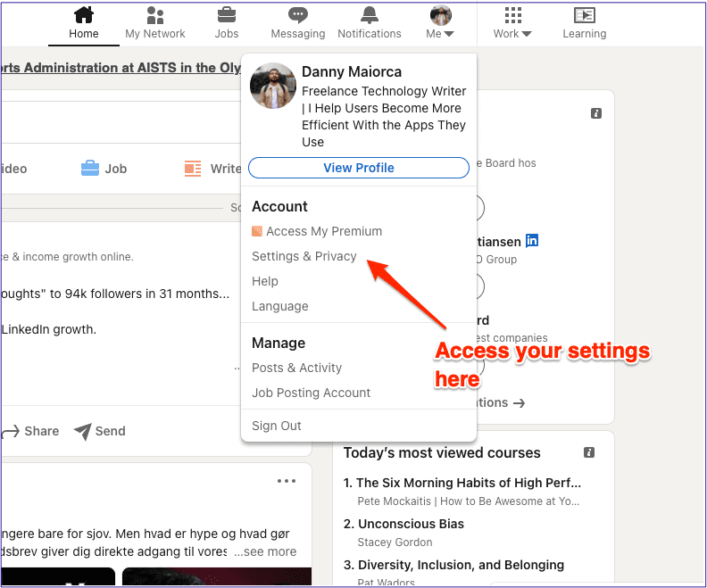Click the 'Pete Mockaitis | How to Be Awesome' text
Viewport: 707px width, 588px height.
469,501
